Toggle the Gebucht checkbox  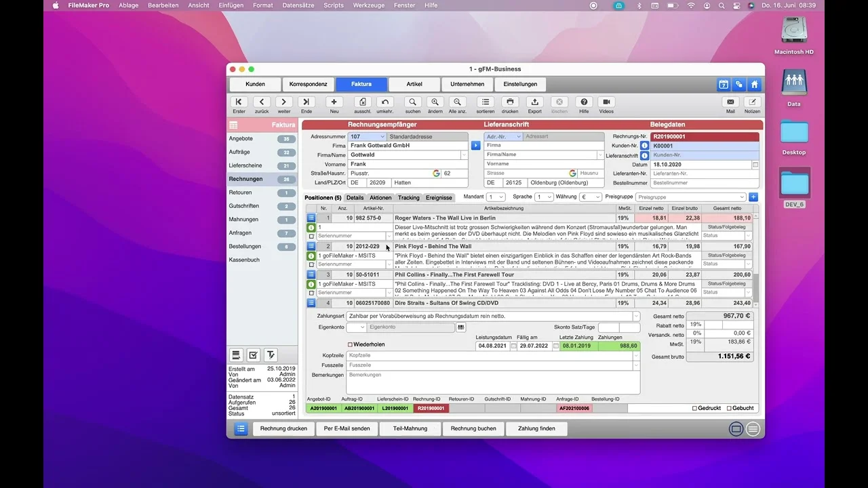click(729, 409)
